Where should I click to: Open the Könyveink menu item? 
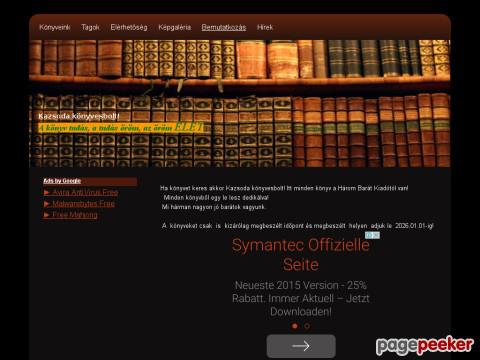[x=55, y=27]
